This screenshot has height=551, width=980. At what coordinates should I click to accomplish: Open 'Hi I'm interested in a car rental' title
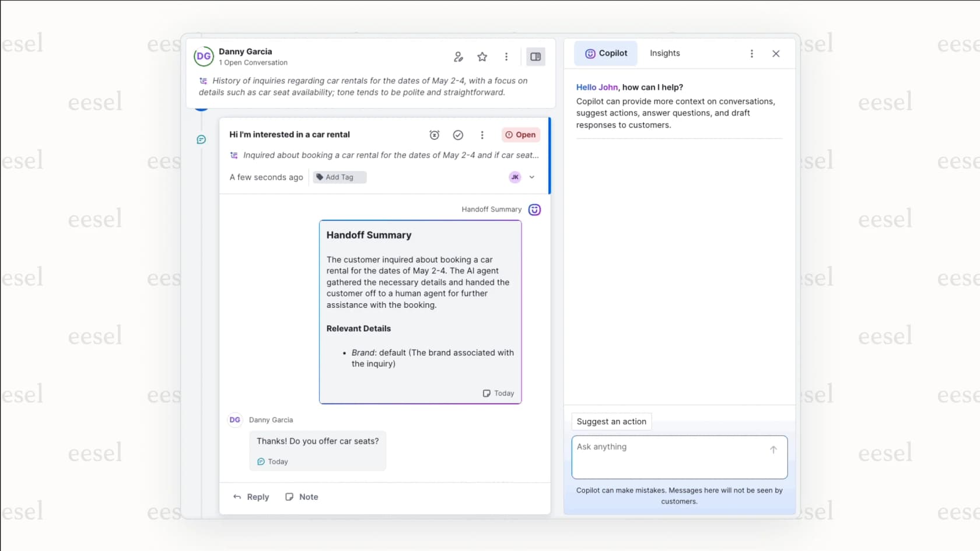pyautogui.click(x=289, y=135)
